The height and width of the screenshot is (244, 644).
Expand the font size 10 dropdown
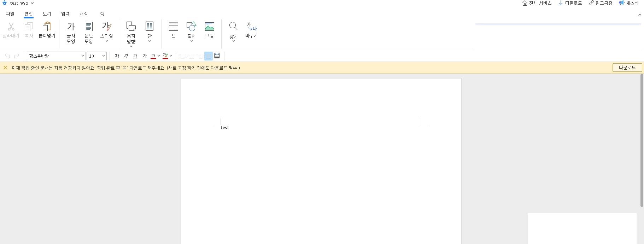point(103,56)
